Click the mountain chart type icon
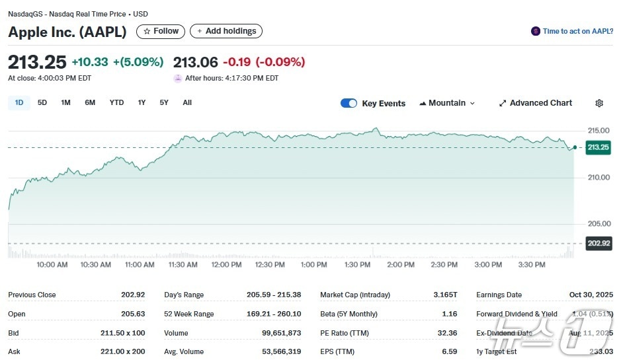The height and width of the screenshot is (364, 621). click(x=423, y=103)
